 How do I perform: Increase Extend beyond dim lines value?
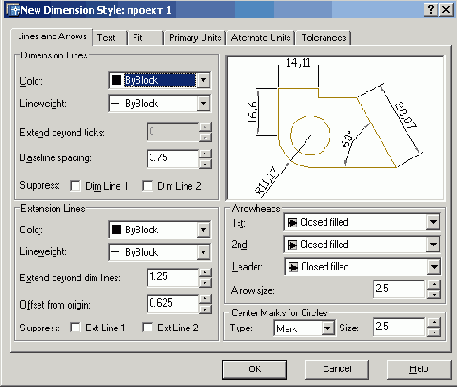click(205, 272)
